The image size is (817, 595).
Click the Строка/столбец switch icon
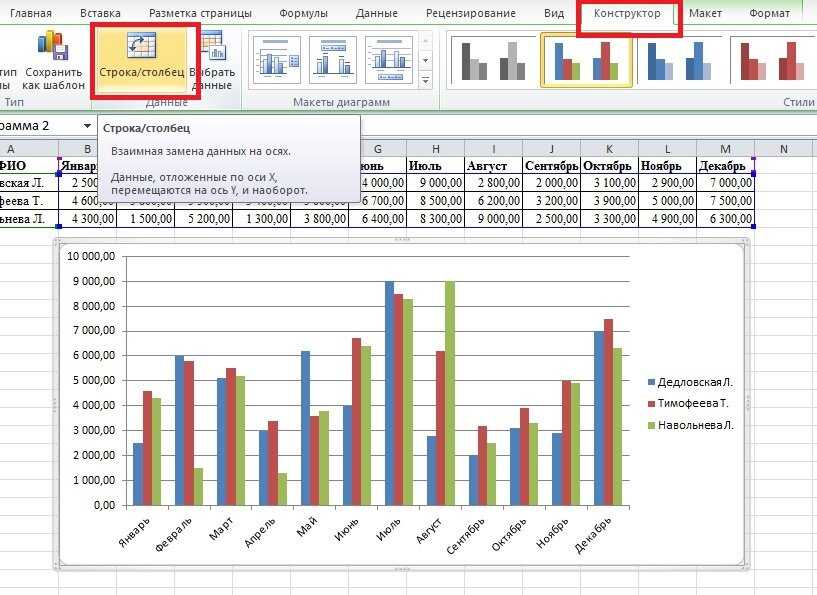(x=142, y=45)
